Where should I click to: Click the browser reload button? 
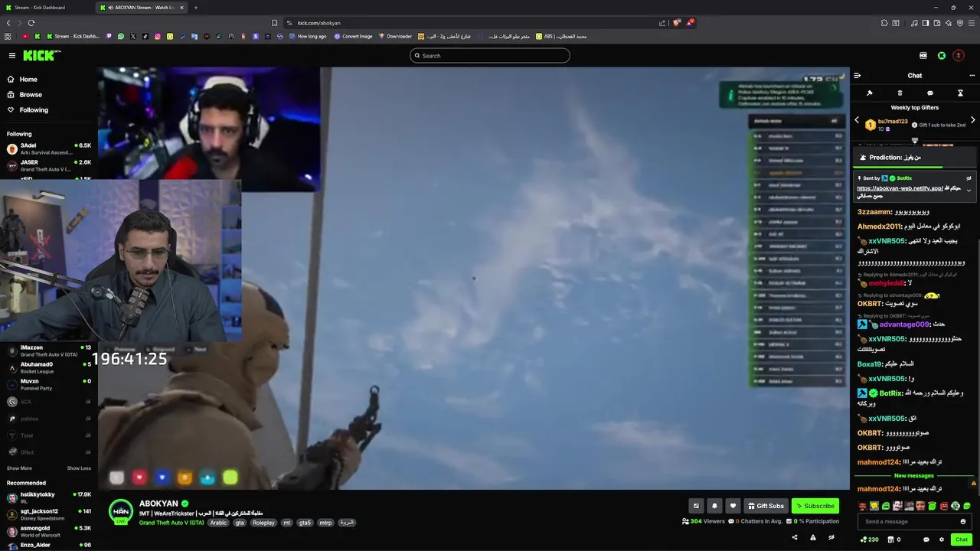coord(31,23)
